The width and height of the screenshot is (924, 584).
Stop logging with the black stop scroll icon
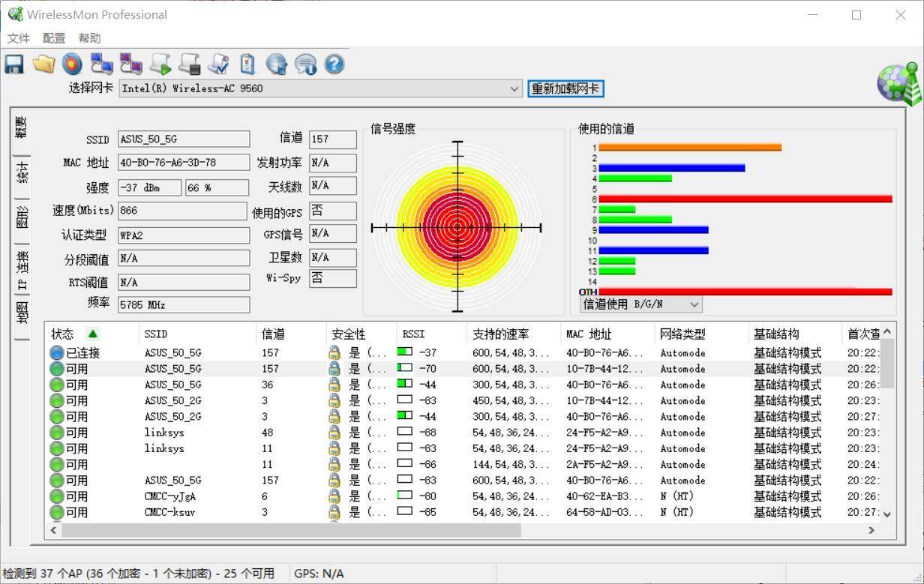click(x=189, y=64)
